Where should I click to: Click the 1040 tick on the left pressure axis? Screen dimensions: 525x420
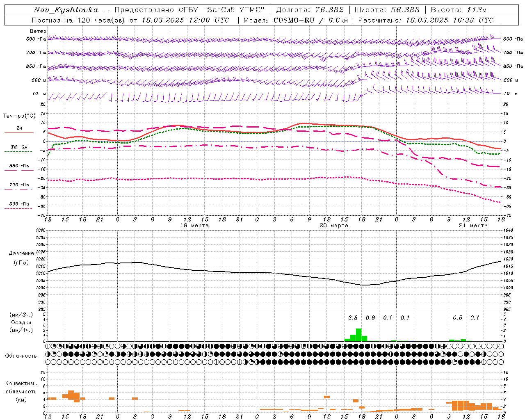(40, 230)
